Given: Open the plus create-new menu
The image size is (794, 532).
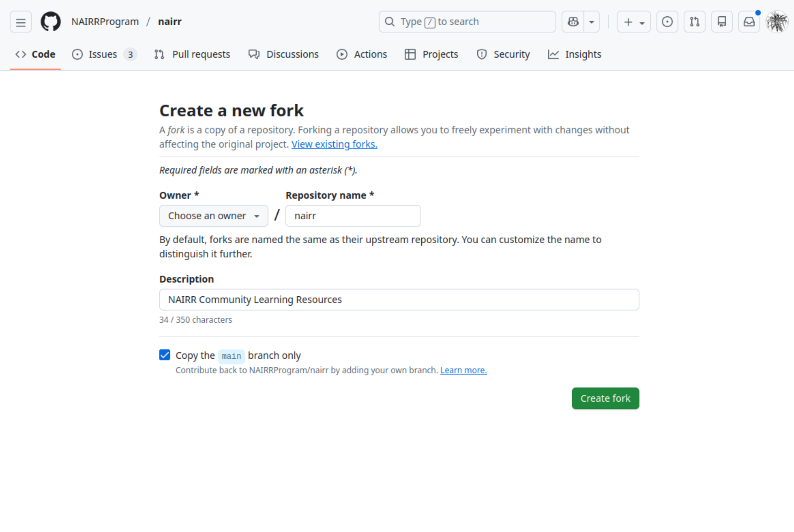Looking at the screenshot, I should coord(634,22).
